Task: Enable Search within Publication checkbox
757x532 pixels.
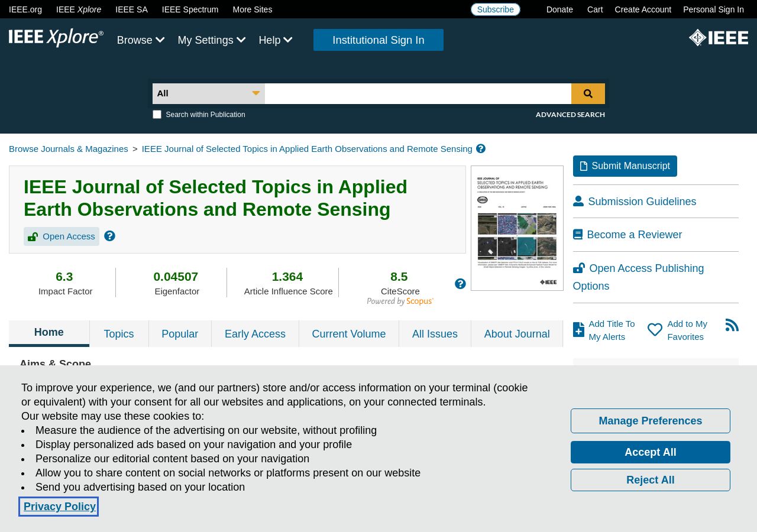Action: pyautogui.click(x=157, y=115)
